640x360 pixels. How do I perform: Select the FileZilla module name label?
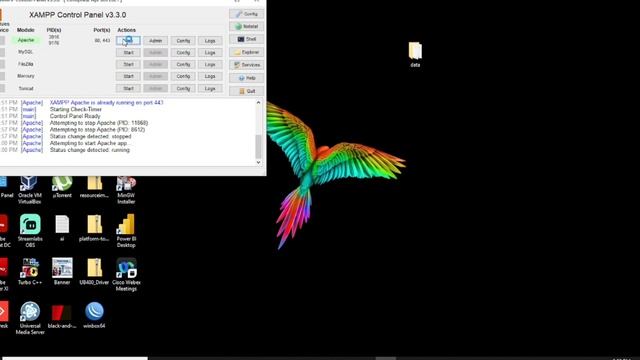tap(25, 64)
